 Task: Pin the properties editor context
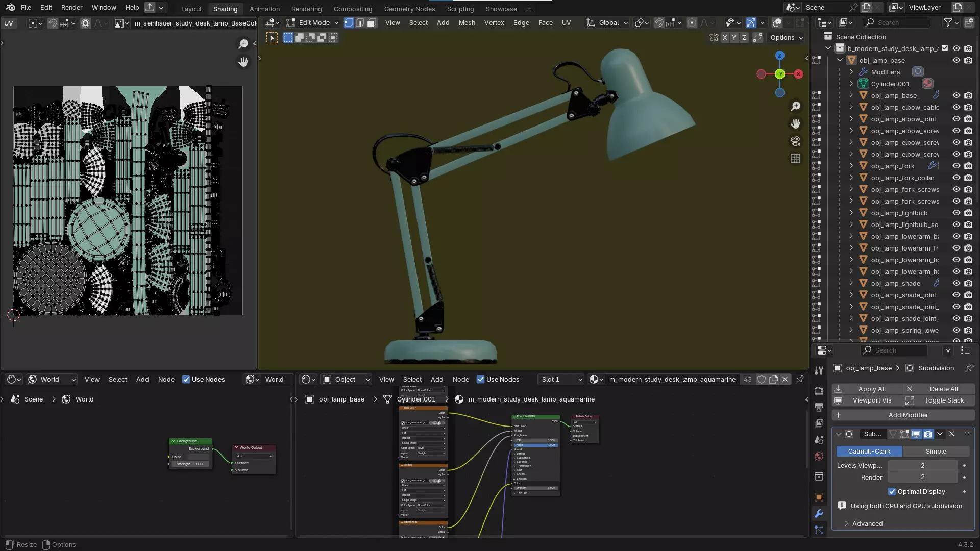click(969, 368)
